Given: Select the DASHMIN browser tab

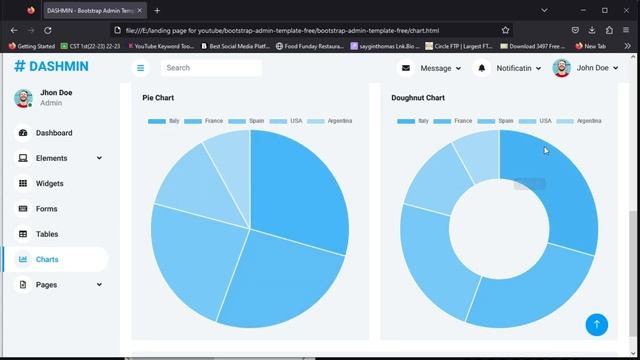Looking at the screenshot, I should [x=96, y=11].
